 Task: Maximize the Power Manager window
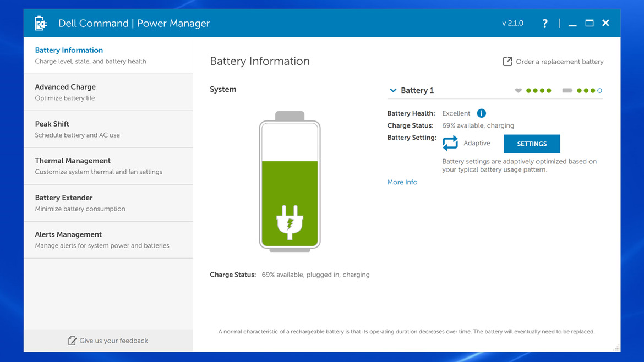click(590, 24)
